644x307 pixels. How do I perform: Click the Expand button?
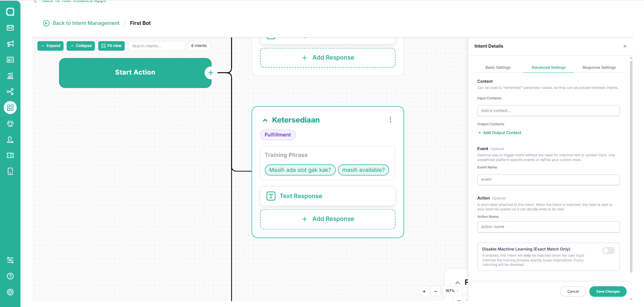[51, 46]
